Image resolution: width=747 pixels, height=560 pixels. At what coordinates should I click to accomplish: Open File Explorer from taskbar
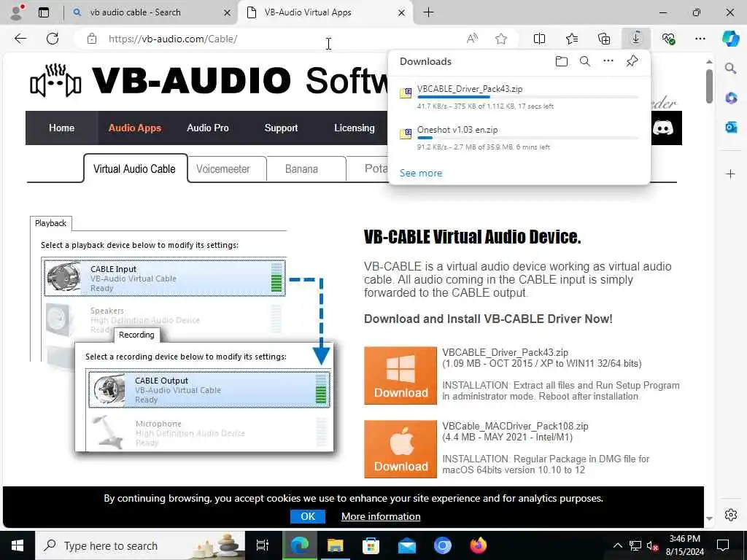pos(336,545)
